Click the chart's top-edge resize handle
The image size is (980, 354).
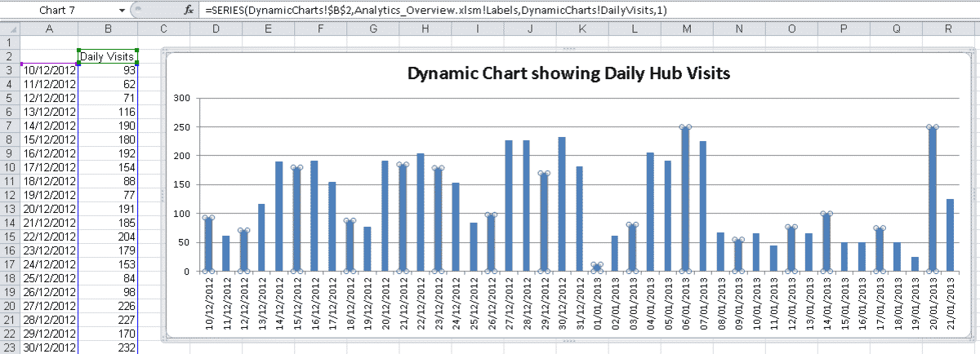[569, 50]
